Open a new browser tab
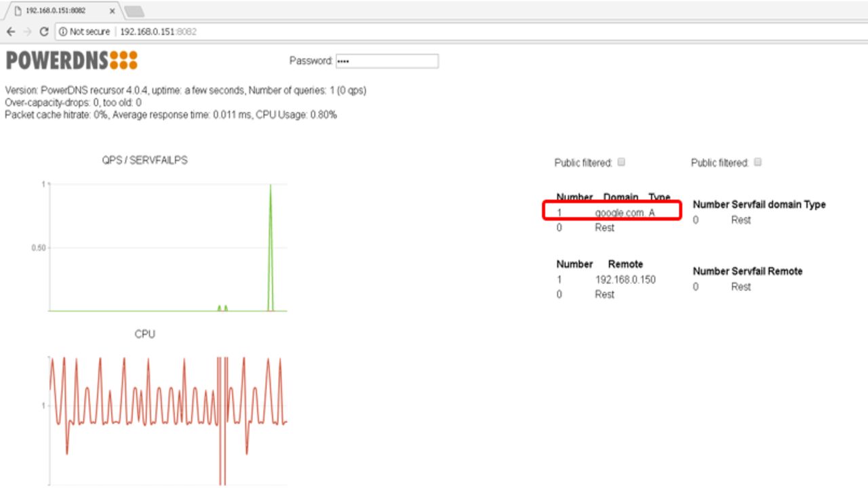The image size is (868, 488). point(134,11)
